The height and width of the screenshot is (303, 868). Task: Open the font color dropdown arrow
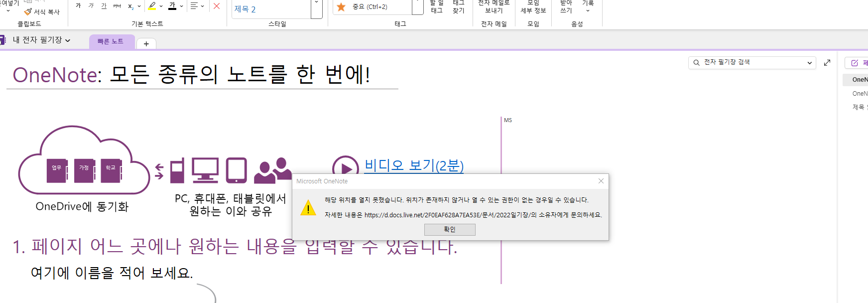[181, 6]
